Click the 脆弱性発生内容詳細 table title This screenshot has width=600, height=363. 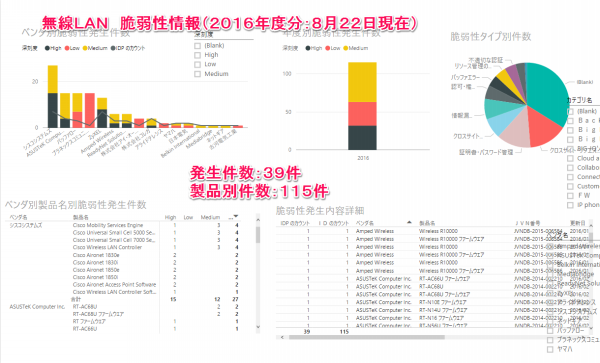[x=320, y=210]
